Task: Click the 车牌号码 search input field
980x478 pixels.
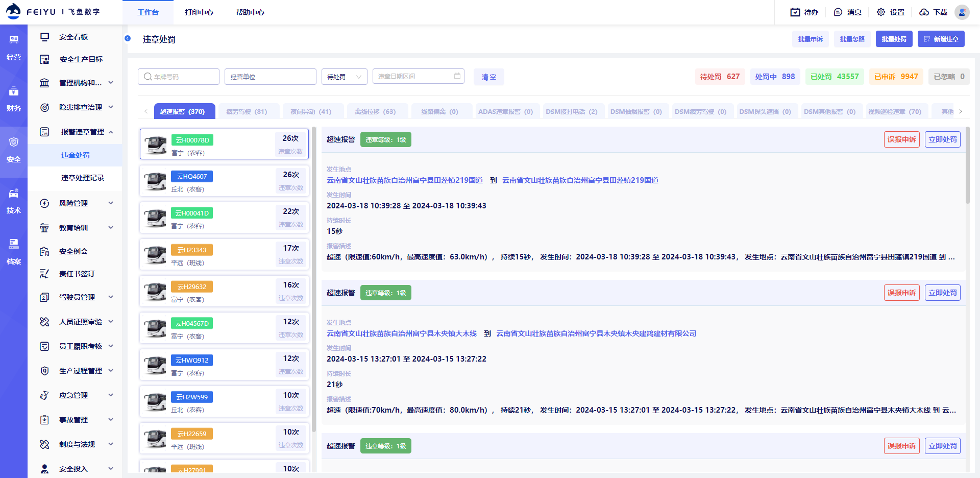Action: (x=179, y=77)
